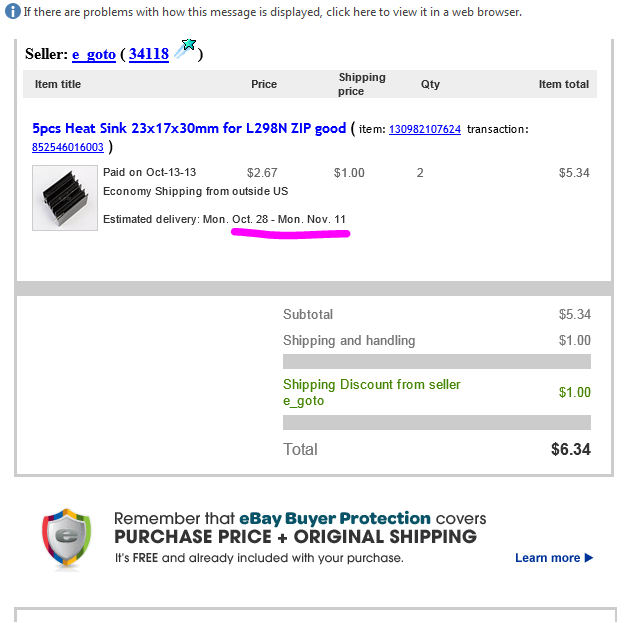The height and width of the screenshot is (623, 627).
Task: Open item number 130982107624 link
Action: pos(425,129)
